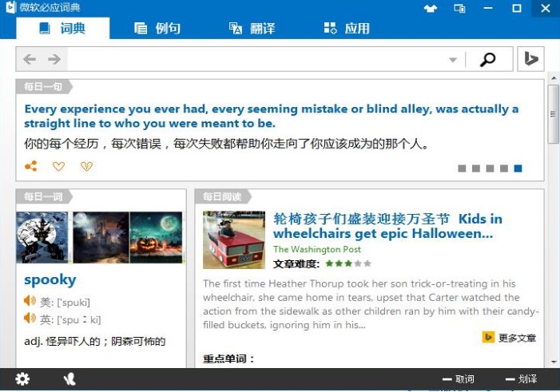This screenshot has height=392, width=560.
Task: Switch to the 词典 tab
Action: (62, 28)
